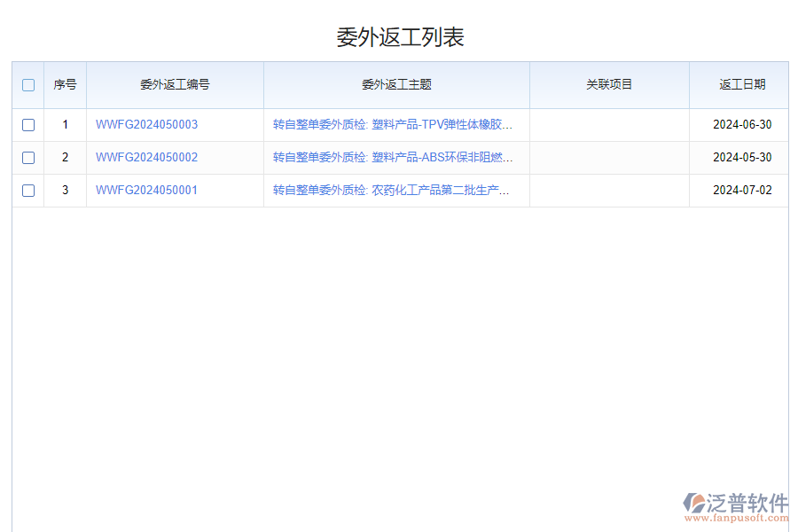Check the checkbox for row 2
The height and width of the screenshot is (532, 798).
[27, 157]
